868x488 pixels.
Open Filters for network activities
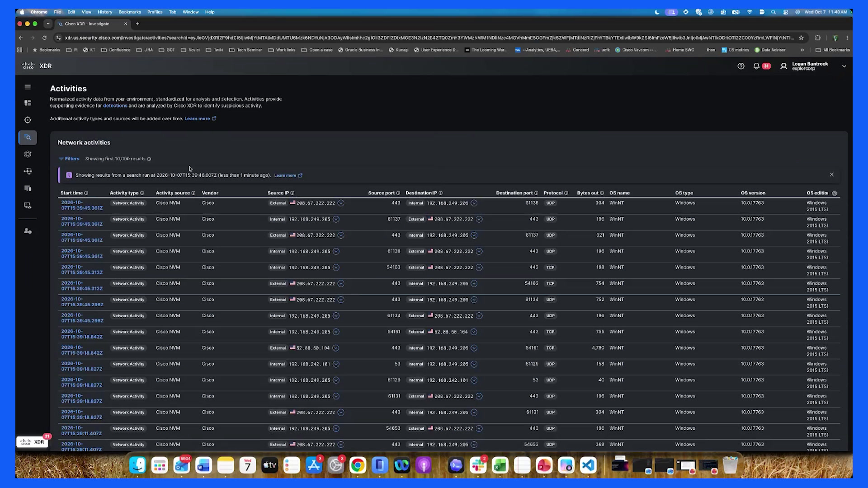[x=69, y=159]
